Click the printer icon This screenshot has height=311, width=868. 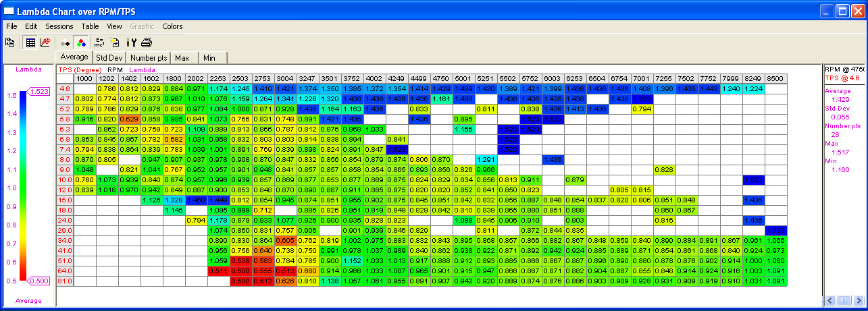click(x=147, y=43)
